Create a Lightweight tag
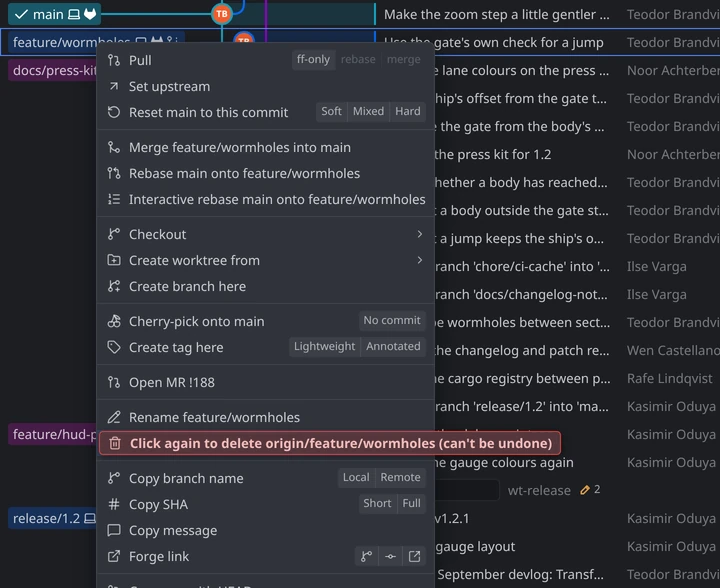Screen dimensions: 720x588 (325, 347)
